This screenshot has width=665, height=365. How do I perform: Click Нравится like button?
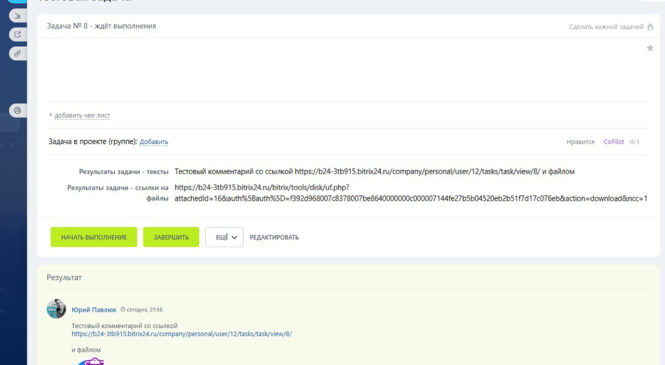pos(580,142)
